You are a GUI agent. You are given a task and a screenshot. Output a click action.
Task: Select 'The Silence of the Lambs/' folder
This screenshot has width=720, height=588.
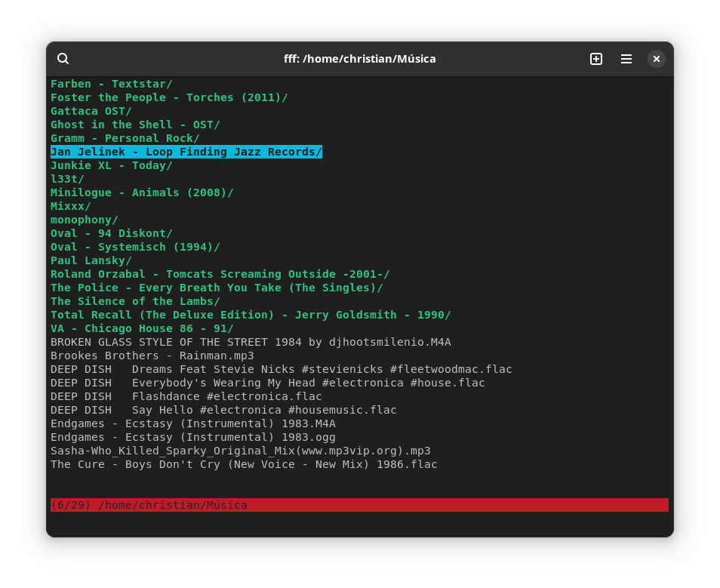click(x=135, y=301)
